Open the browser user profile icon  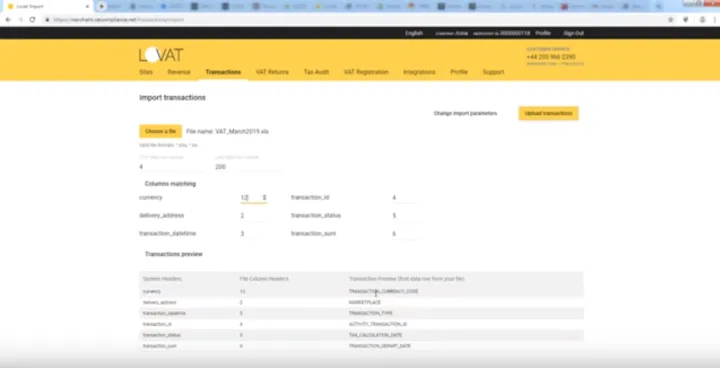point(702,20)
